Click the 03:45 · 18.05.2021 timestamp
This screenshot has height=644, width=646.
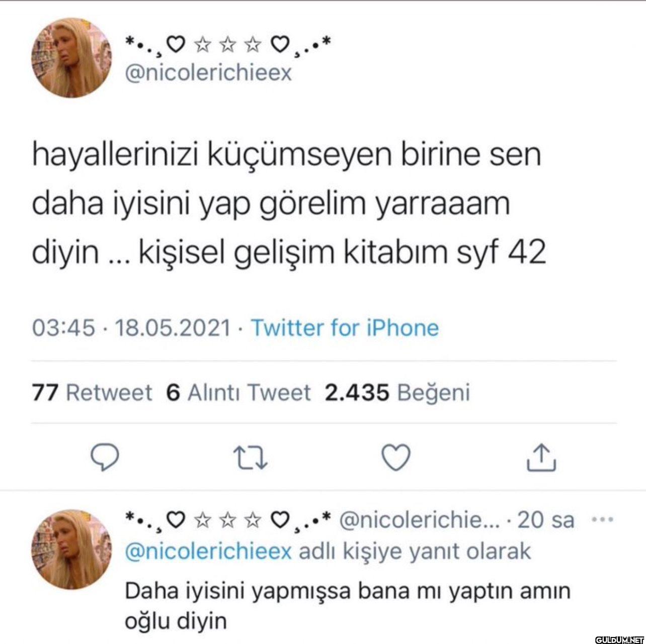click(x=131, y=328)
